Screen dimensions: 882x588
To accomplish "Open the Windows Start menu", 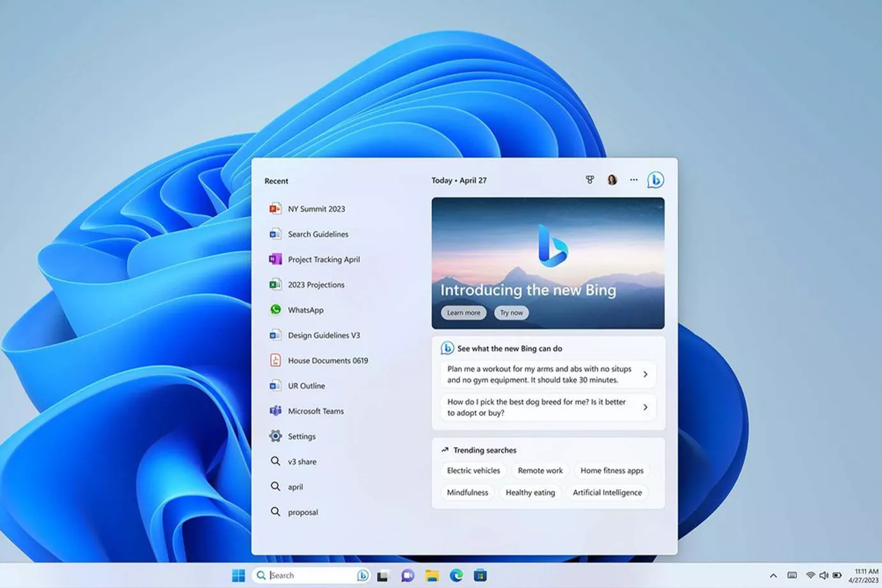I will [x=238, y=575].
